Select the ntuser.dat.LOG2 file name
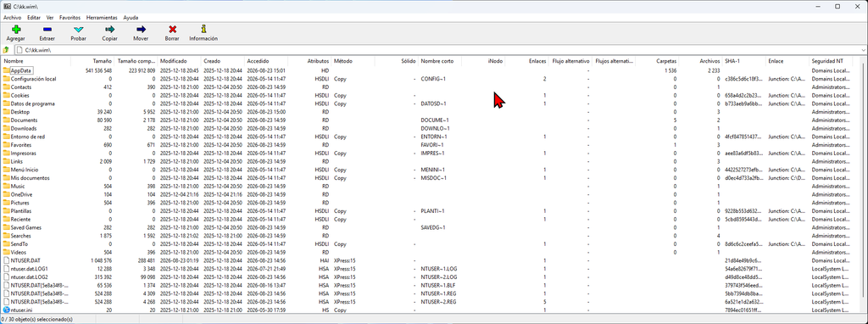This screenshot has width=868, height=324. point(30,277)
